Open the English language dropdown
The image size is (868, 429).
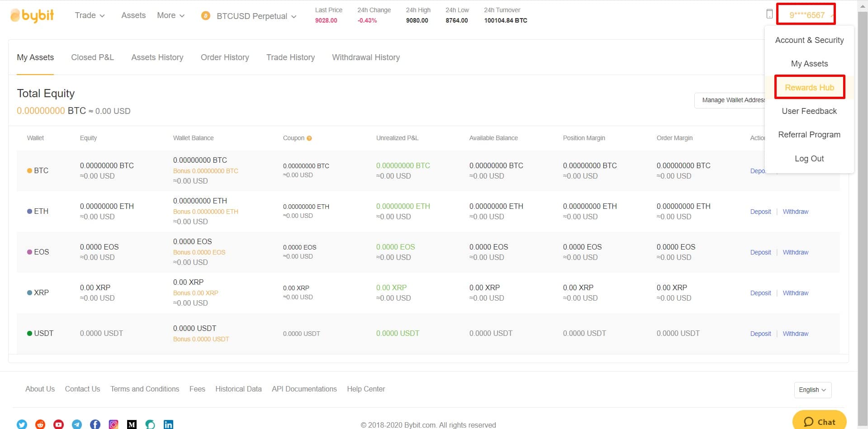tap(812, 390)
